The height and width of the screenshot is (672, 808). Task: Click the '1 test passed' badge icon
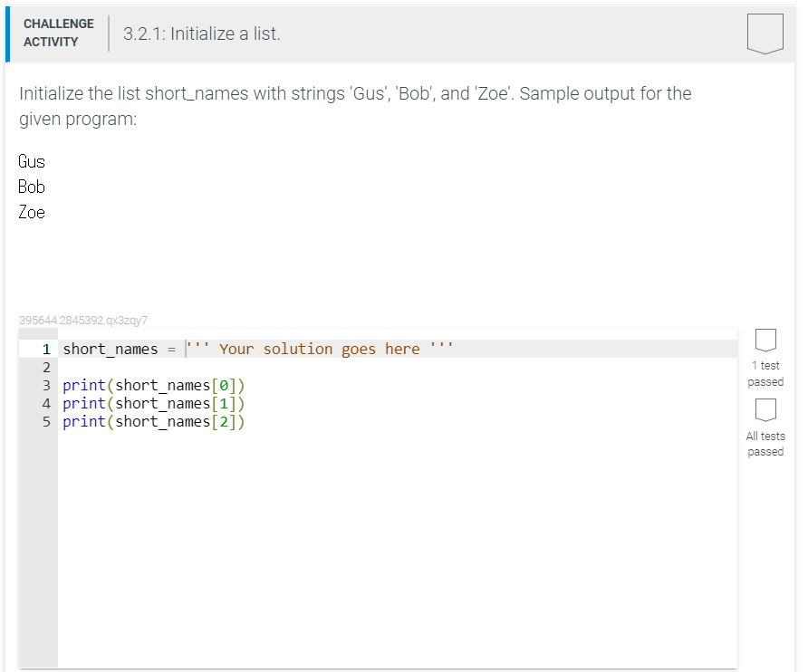(765, 341)
